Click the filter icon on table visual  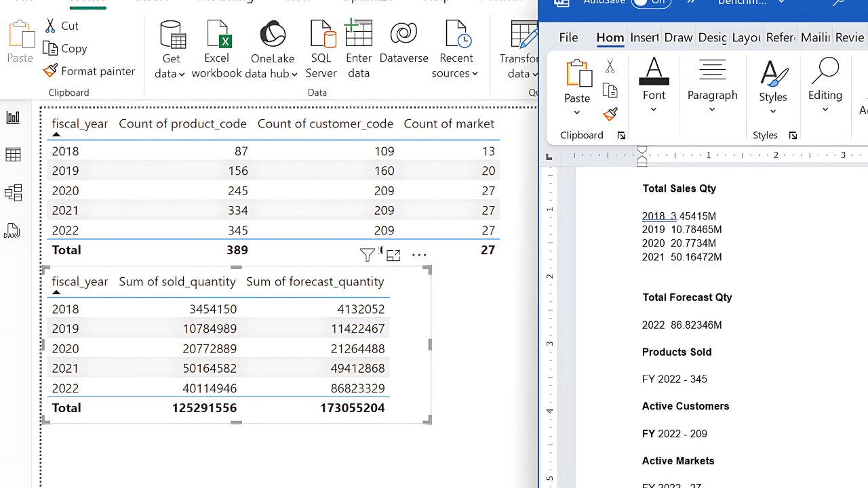[x=367, y=255]
